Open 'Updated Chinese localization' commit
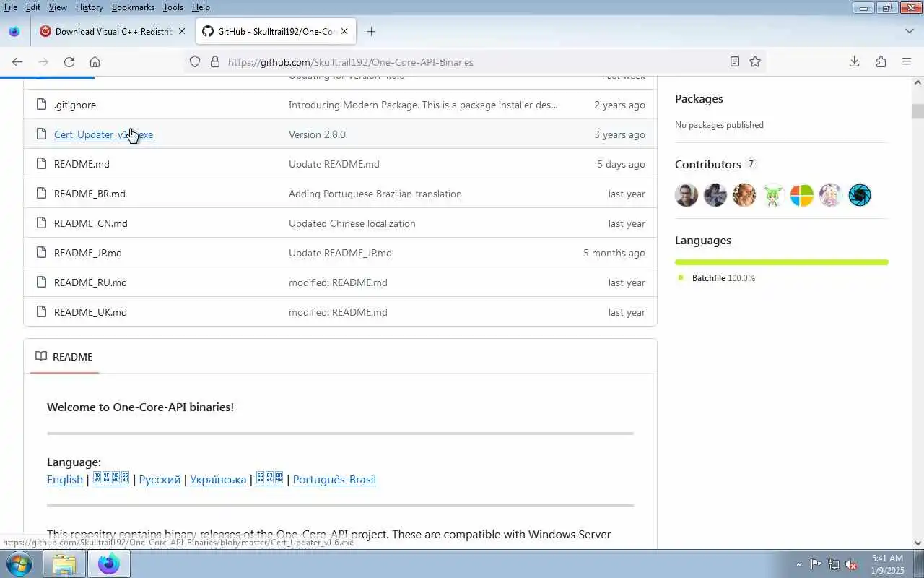The width and height of the screenshot is (924, 578). pyautogui.click(x=352, y=223)
